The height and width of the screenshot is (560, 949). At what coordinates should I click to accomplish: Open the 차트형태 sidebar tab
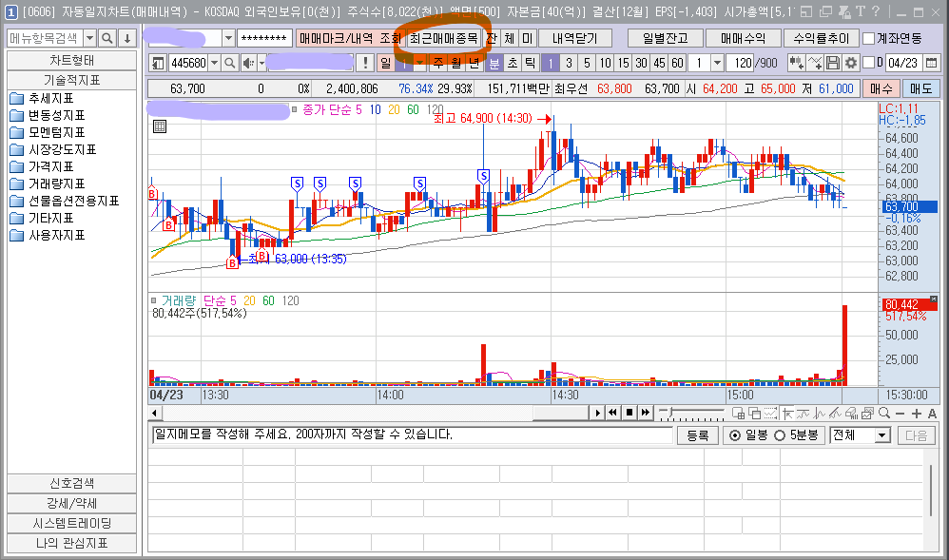71,61
